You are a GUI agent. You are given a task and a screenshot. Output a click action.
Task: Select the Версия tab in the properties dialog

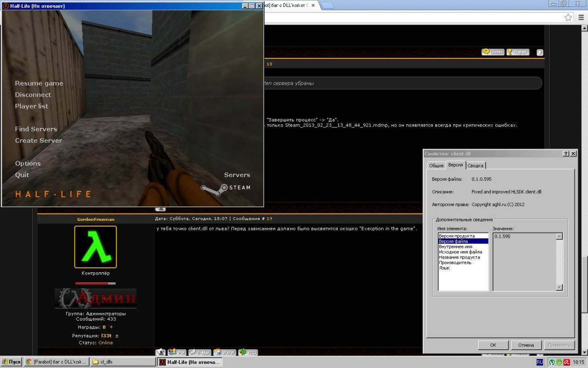pos(456,165)
